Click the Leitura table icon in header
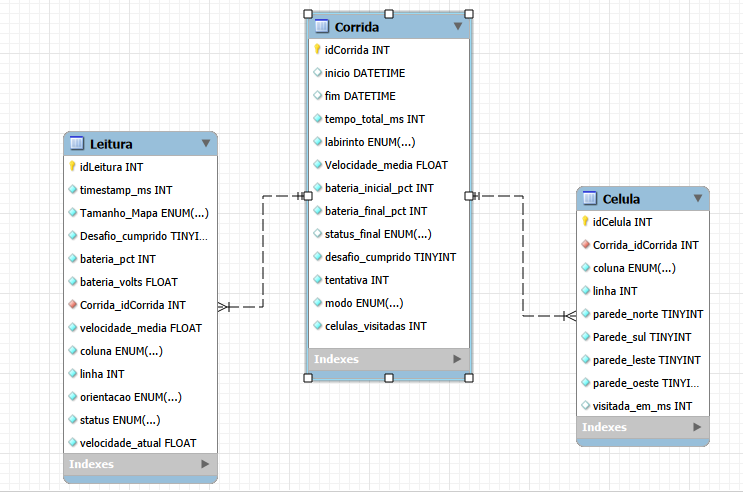 click(x=77, y=143)
